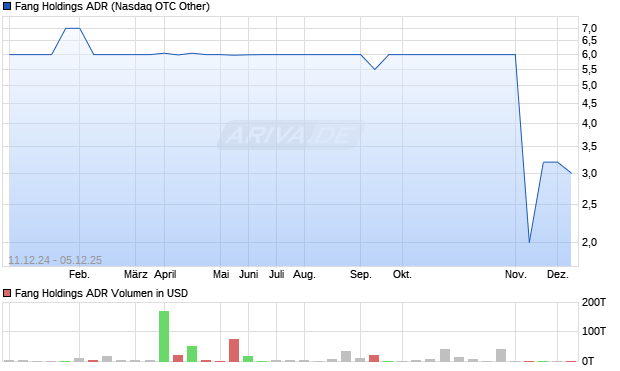Click the 'Mai' axis label
The width and height of the screenshot is (620, 371).
[221, 274]
